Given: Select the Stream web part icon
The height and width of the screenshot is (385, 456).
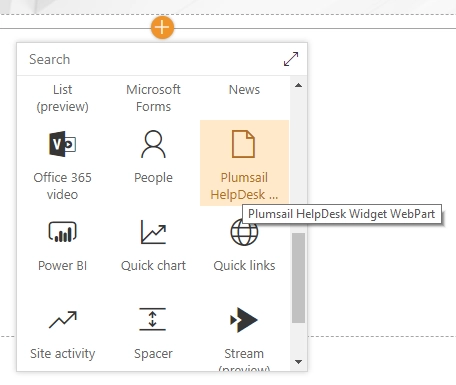Looking at the screenshot, I should point(244,320).
